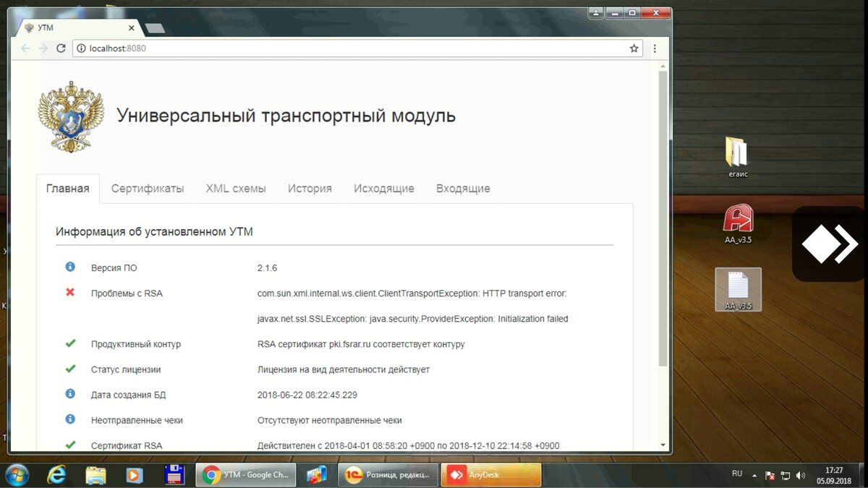
Task: Click the volume speaker tray icon
Action: click(x=801, y=476)
